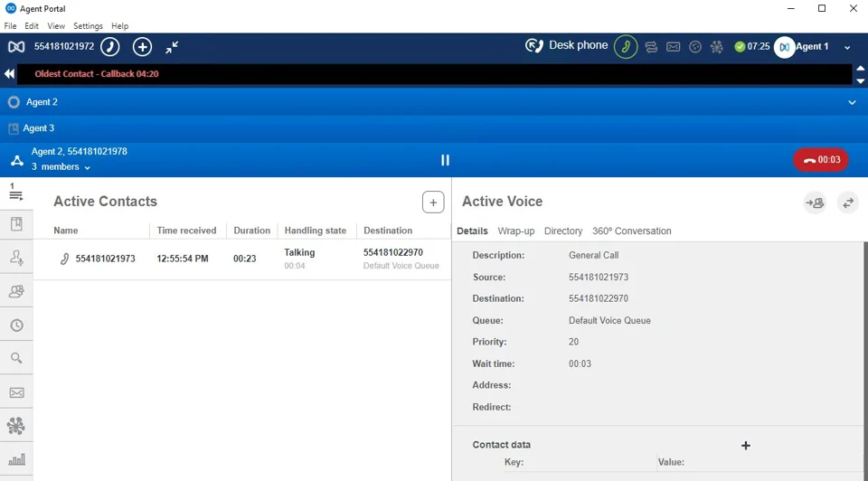Open the social flower sidebar icon

coord(16,426)
